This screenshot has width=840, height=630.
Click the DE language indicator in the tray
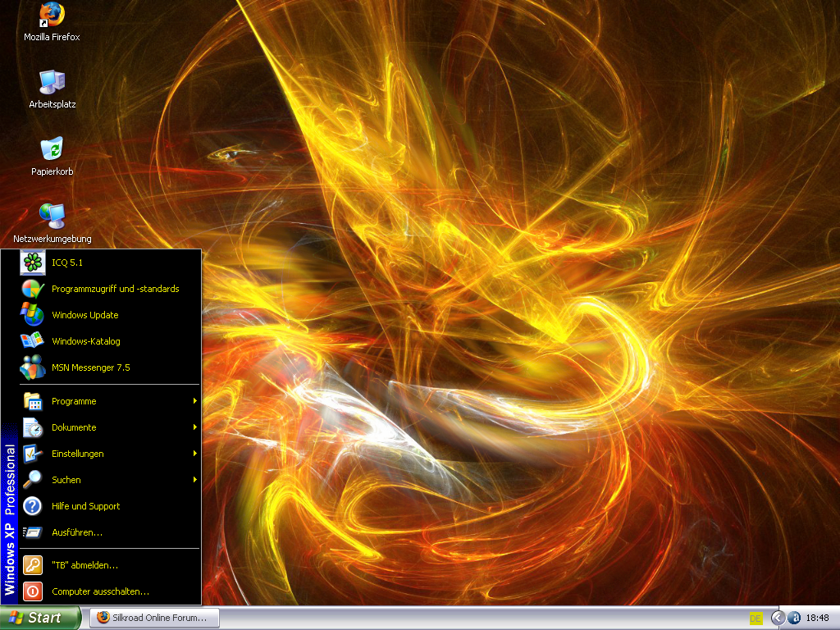[x=756, y=618]
